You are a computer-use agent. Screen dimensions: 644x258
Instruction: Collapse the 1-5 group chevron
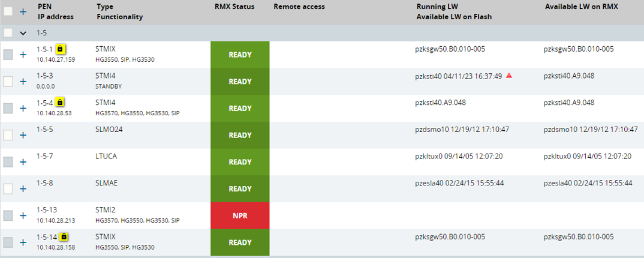pos(23,33)
